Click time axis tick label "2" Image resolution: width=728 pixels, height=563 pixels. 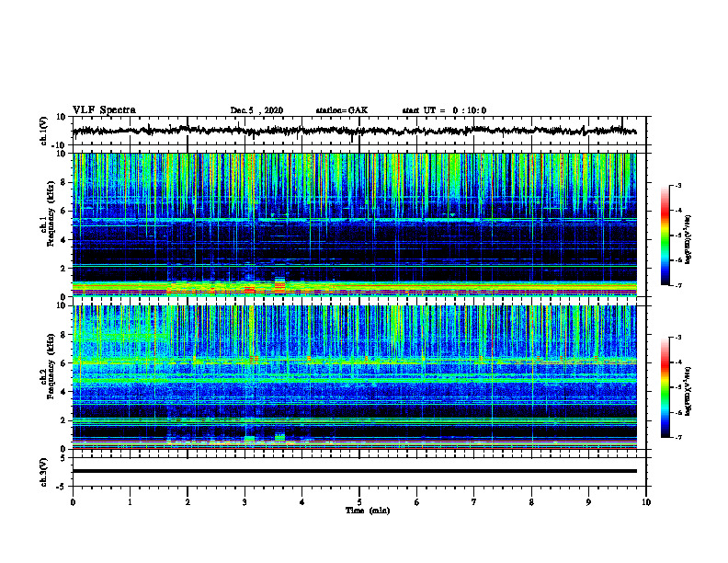tap(188, 502)
